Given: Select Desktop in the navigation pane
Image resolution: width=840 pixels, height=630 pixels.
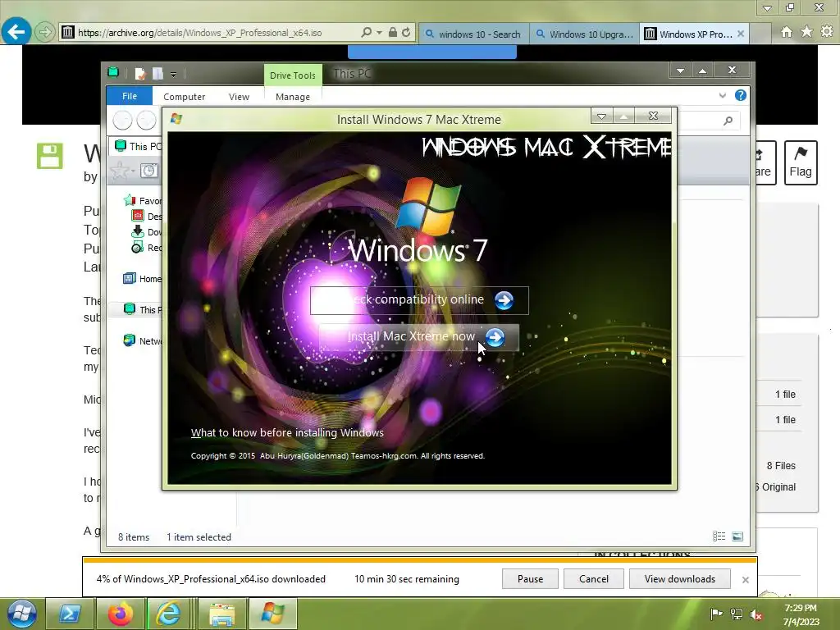Looking at the screenshot, I should 146,216.
